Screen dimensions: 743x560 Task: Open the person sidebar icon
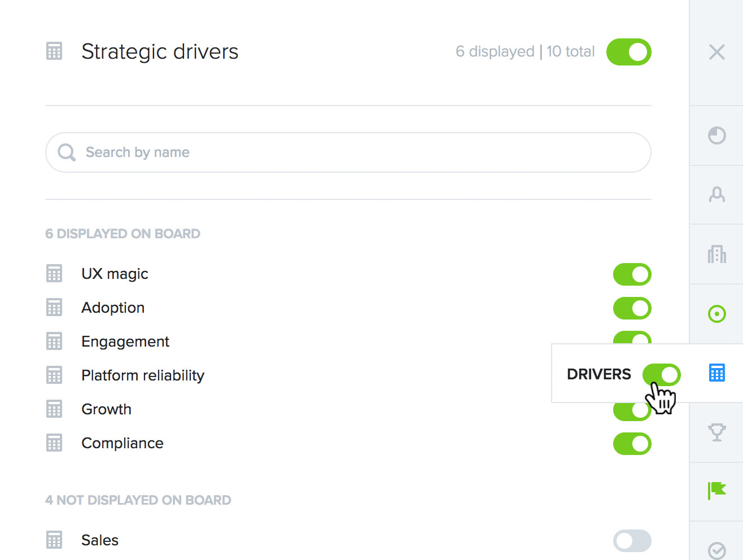[x=716, y=195]
